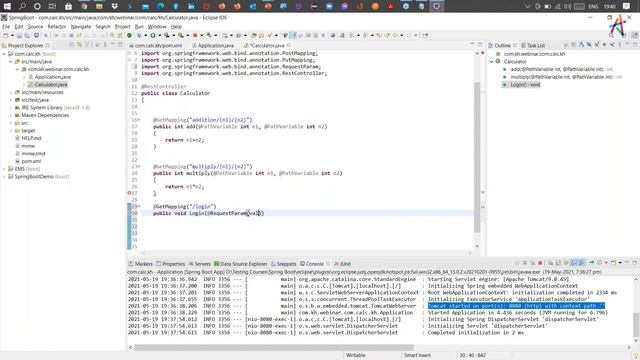Switch to the Servers tab

coord(200,264)
